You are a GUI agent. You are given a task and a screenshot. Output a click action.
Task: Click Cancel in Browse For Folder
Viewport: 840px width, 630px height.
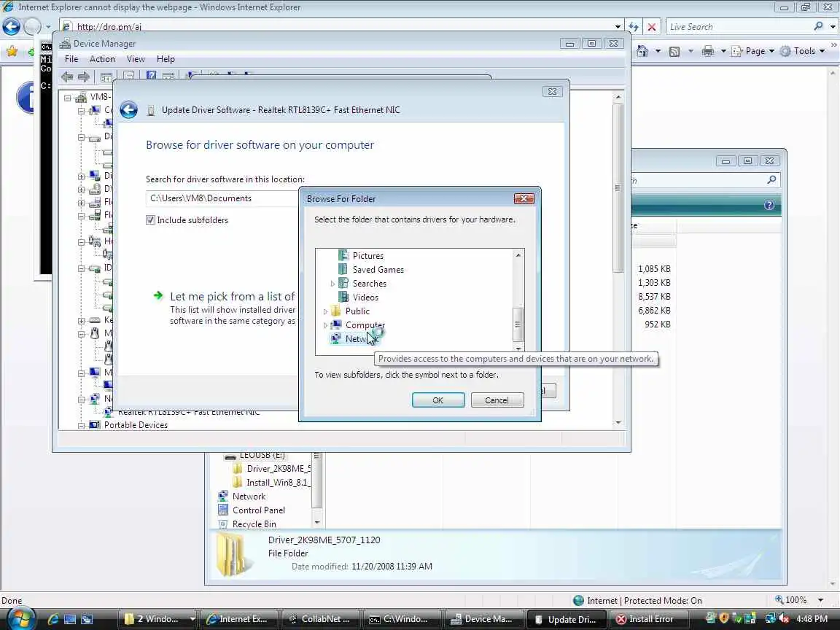497,400
